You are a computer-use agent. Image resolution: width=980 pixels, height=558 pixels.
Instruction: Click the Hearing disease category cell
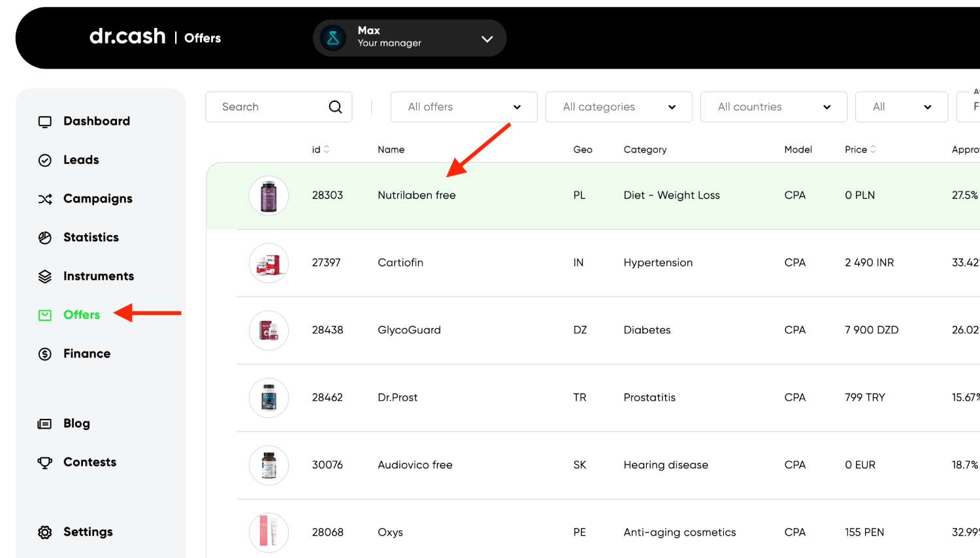tap(666, 465)
